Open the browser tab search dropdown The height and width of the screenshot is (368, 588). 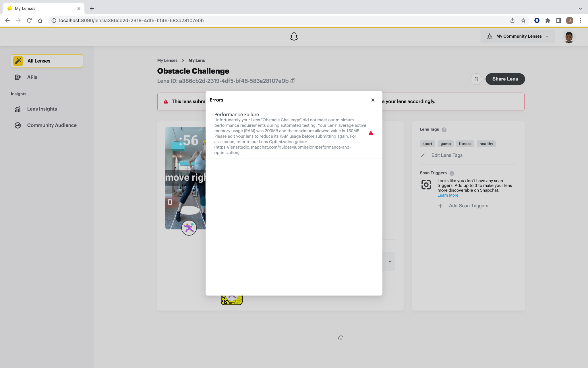coord(581,8)
